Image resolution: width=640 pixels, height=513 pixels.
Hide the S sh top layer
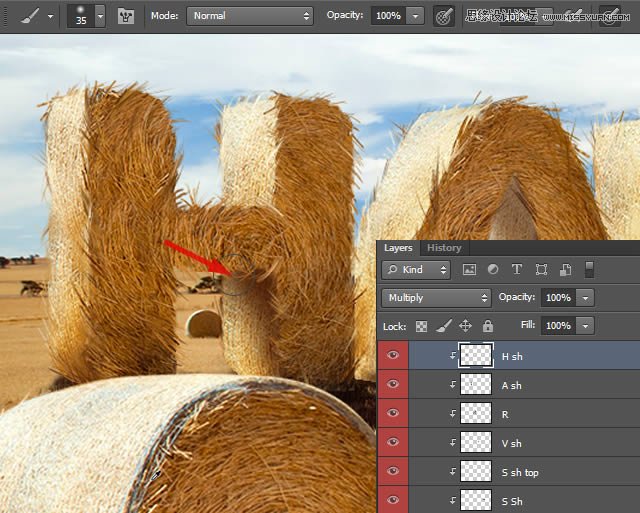coord(393,471)
